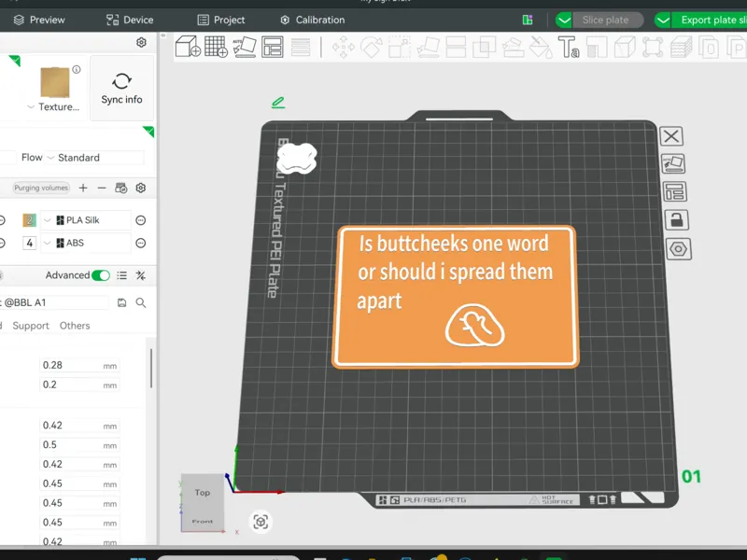Open plate settings hexagon icon

pos(679,249)
